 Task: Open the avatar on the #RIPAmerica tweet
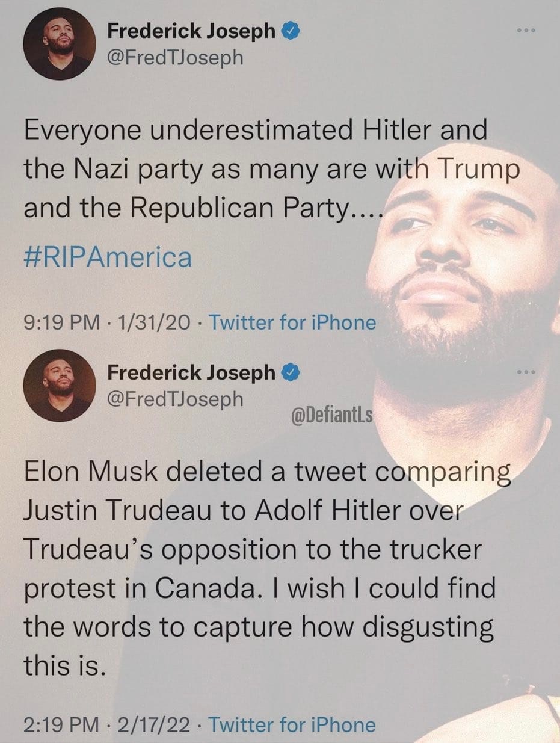[60, 44]
